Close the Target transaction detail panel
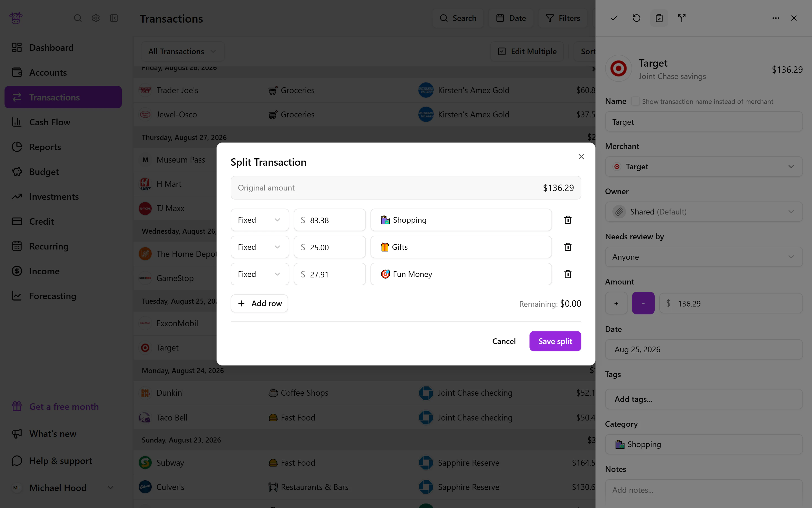The width and height of the screenshot is (812, 508). click(794, 18)
